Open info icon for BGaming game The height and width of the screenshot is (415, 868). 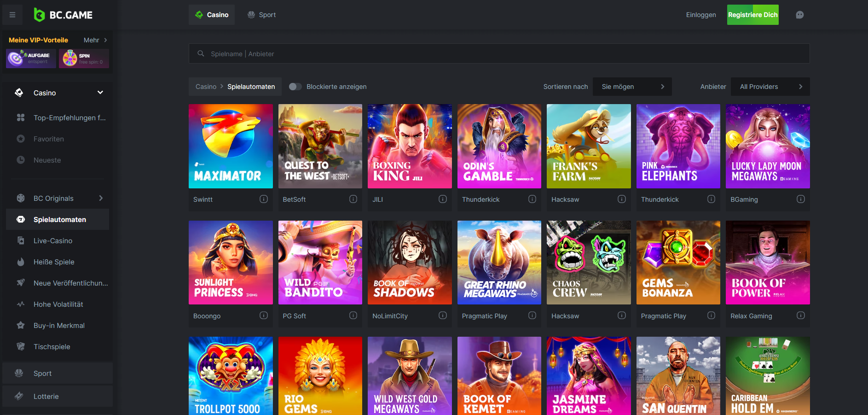pyautogui.click(x=801, y=199)
